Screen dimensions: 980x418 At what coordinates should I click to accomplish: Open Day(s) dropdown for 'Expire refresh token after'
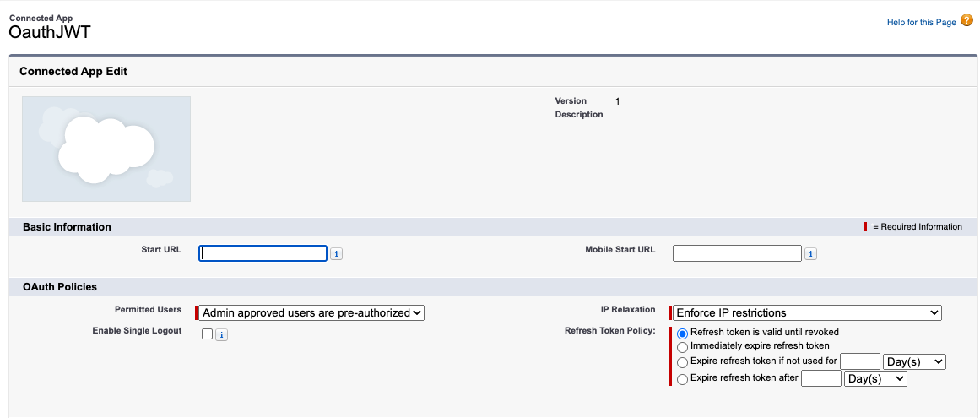(875, 379)
